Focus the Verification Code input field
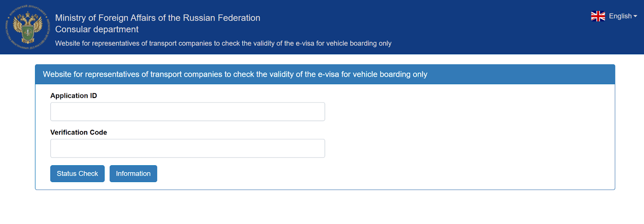 pyautogui.click(x=188, y=148)
